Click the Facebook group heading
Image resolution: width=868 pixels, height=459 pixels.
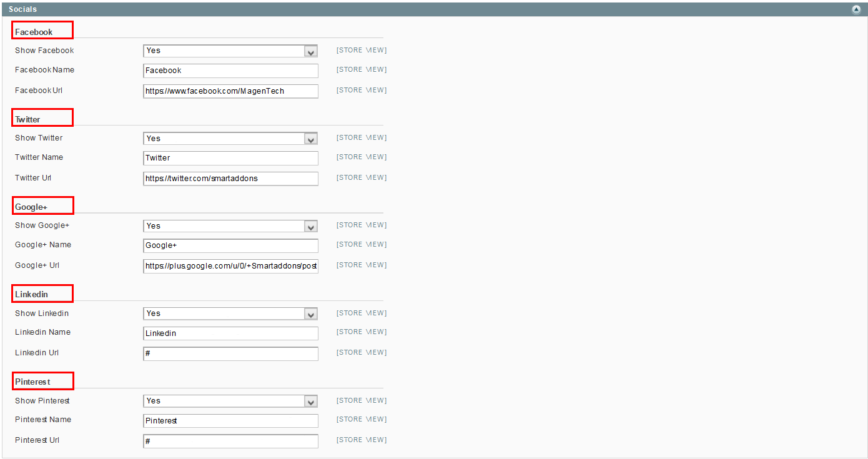[x=34, y=32]
